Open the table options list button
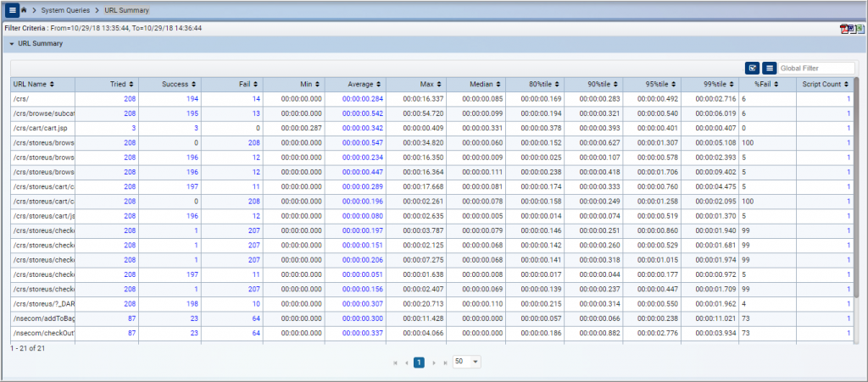Image resolution: width=868 pixels, height=382 pixels. (x=769, y=68)
